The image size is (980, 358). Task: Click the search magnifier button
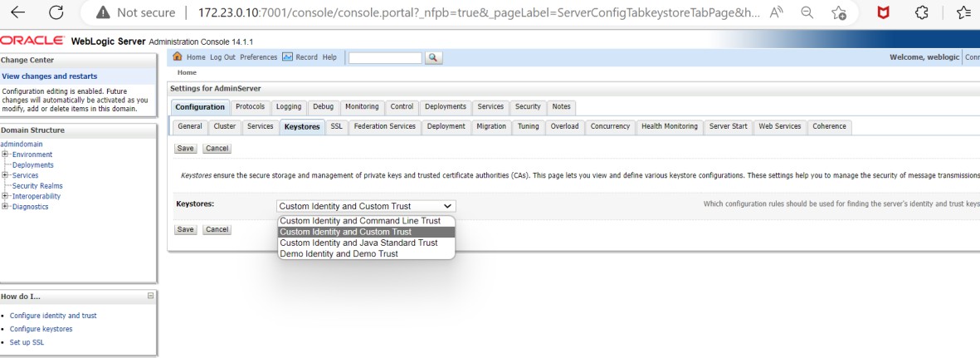point(433,57)
